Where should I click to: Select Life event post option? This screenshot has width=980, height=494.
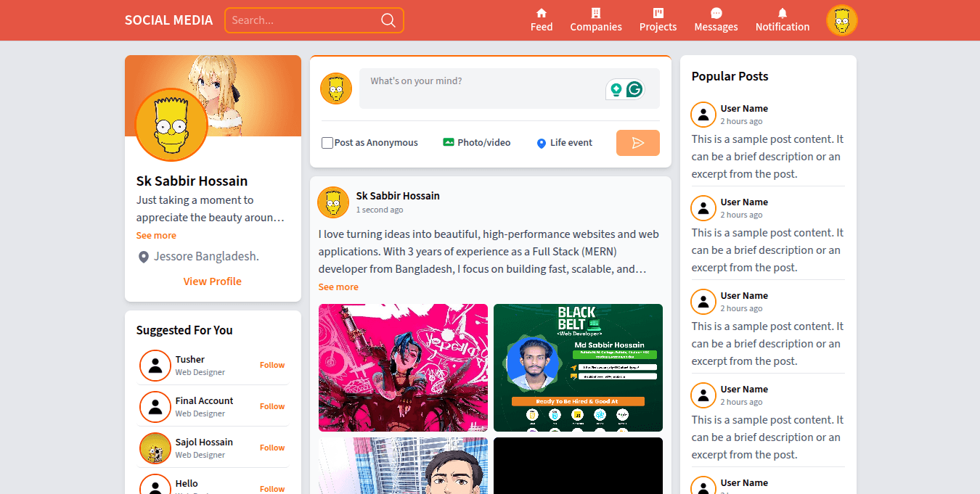(564, 143)
